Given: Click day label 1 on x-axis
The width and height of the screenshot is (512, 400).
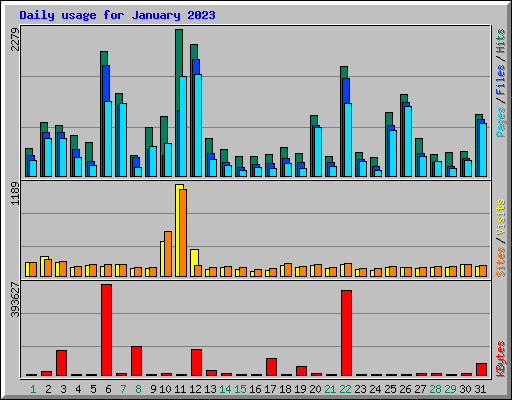Looking at the screenshot, I should [x=33, y=389].
